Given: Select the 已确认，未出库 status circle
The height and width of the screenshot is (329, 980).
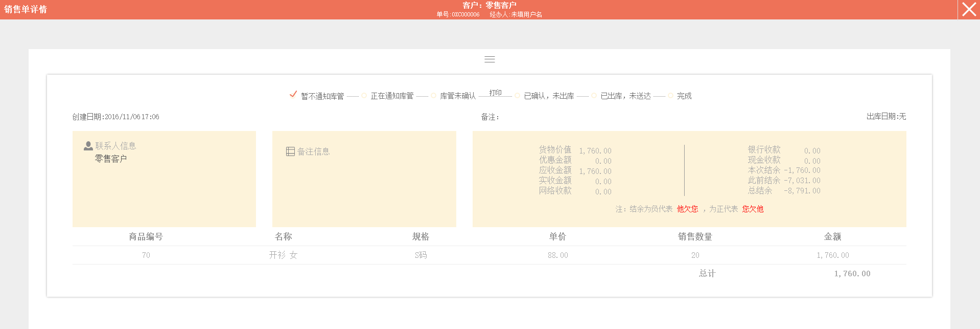Looking at the screenshot, I should click(518, 96).
